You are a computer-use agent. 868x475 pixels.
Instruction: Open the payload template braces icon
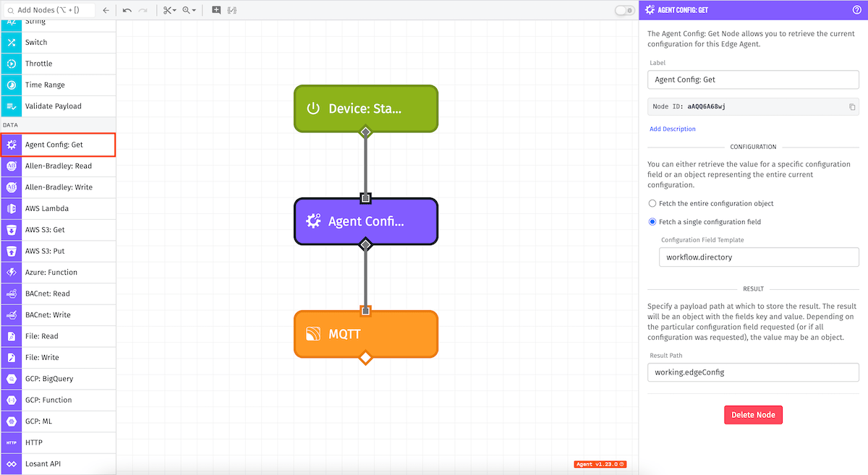(232, 10)
